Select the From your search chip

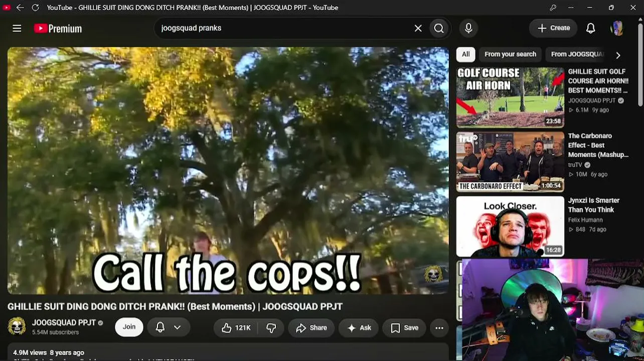coord(510,54)
